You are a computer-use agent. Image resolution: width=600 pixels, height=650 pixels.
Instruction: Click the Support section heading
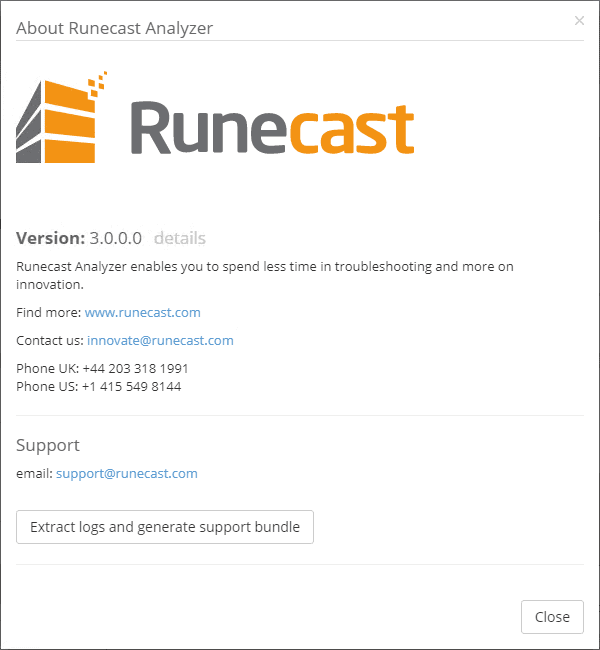click(48, 446)
